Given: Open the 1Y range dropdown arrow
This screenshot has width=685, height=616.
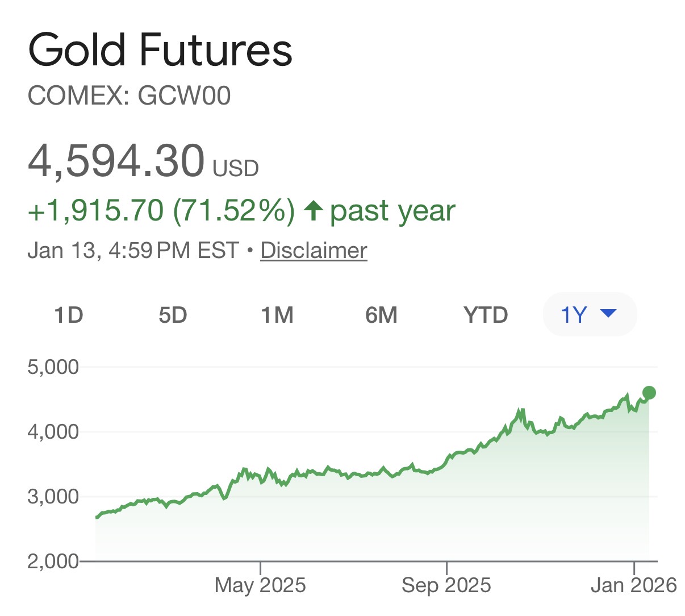Looking at the screenshot, I should [608, 313].
